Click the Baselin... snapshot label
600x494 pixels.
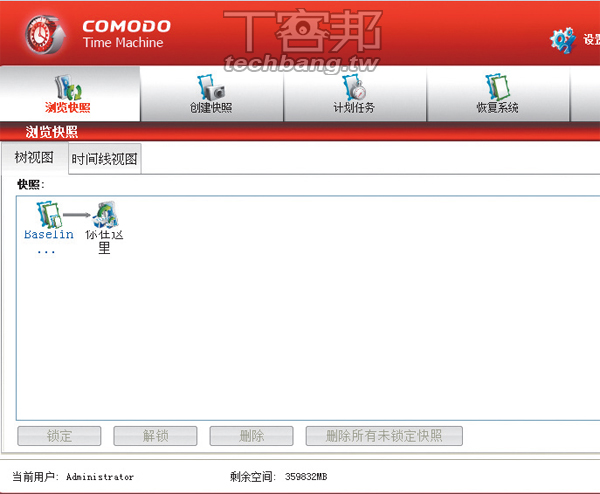pyautogui.click(x=49, y=240)
